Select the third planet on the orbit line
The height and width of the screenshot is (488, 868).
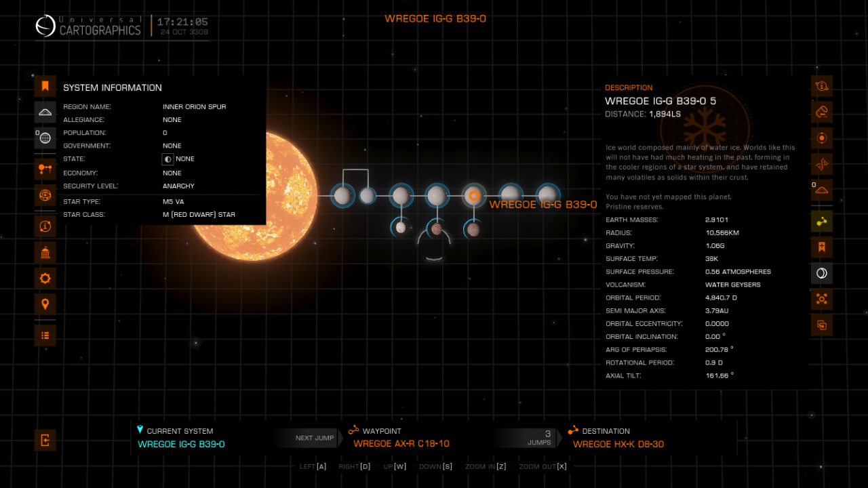[401, 197]
